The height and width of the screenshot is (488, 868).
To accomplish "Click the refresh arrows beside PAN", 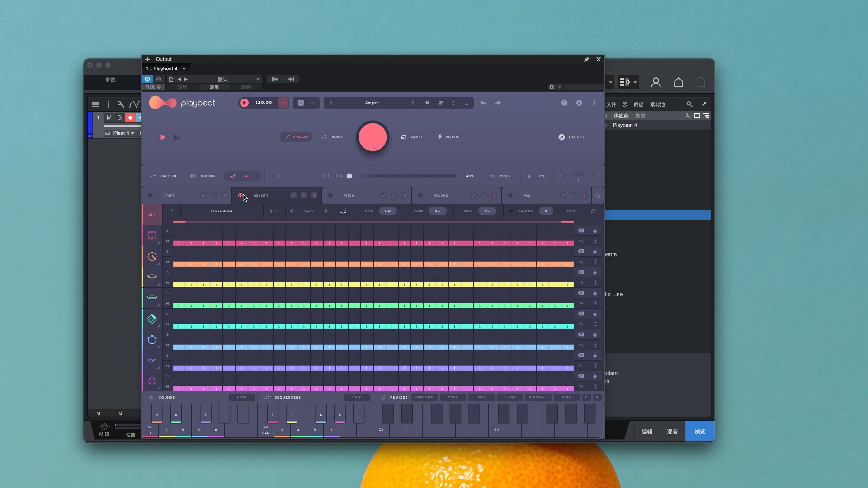I will tap(598, 196).
